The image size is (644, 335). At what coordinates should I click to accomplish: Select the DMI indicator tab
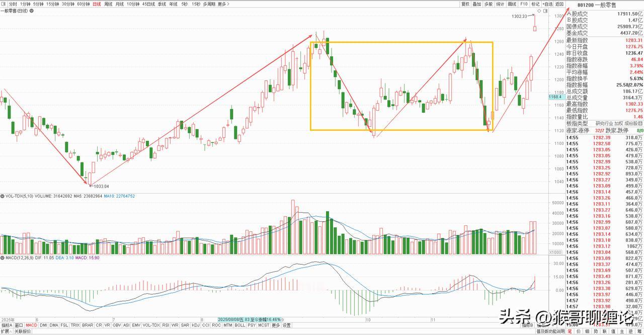[x=43, y=325]
